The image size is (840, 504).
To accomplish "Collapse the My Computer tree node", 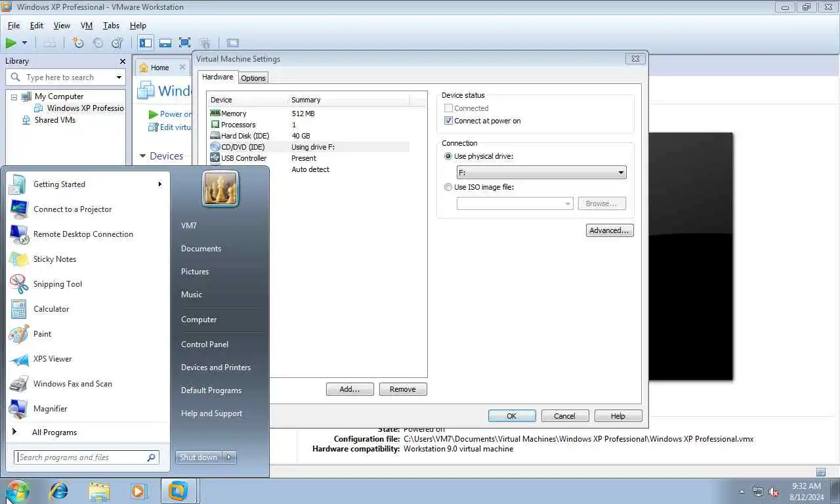I will 14,97.
